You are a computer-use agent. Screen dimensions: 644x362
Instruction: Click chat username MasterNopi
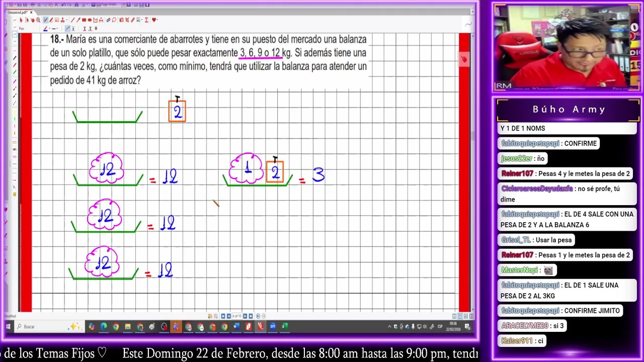coord(520,270)
